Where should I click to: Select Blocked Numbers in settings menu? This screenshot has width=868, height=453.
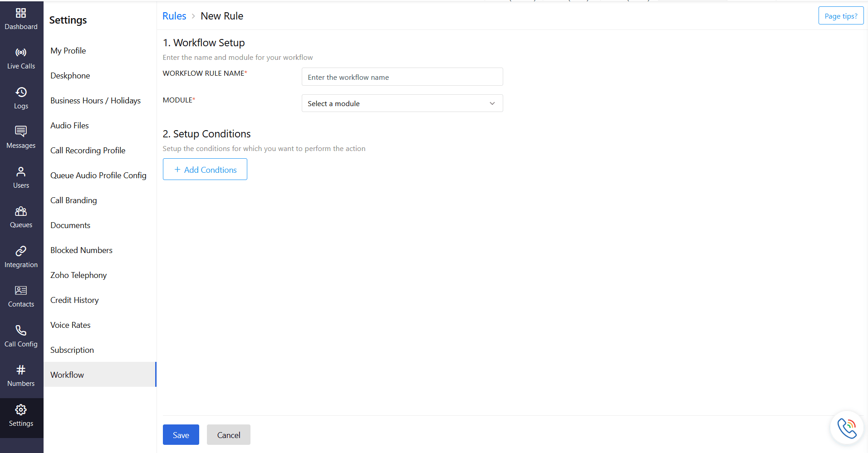82,250
